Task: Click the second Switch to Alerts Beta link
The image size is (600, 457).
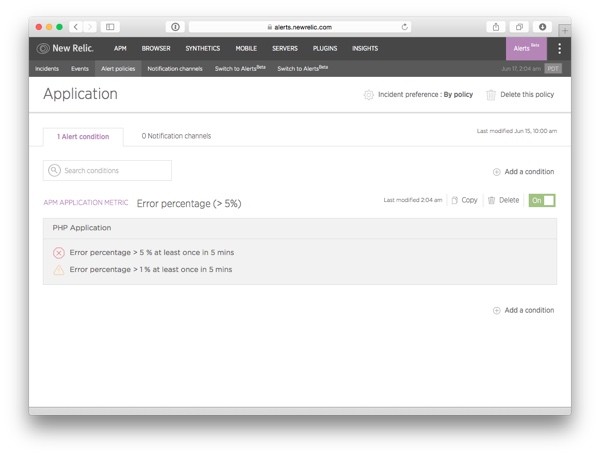Action: point(303,68)
